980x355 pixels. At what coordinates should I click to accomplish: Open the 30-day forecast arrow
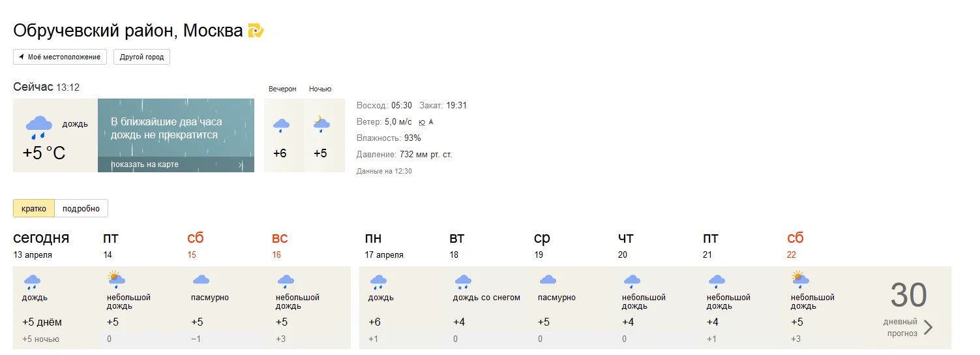[x=928, y=327]
